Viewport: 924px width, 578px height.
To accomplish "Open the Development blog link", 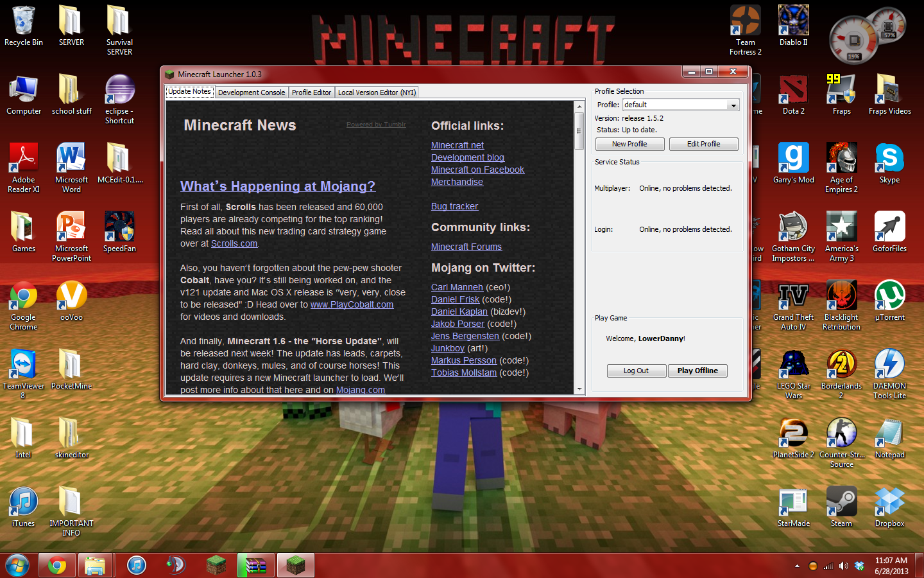I will (x=468, y=157).
